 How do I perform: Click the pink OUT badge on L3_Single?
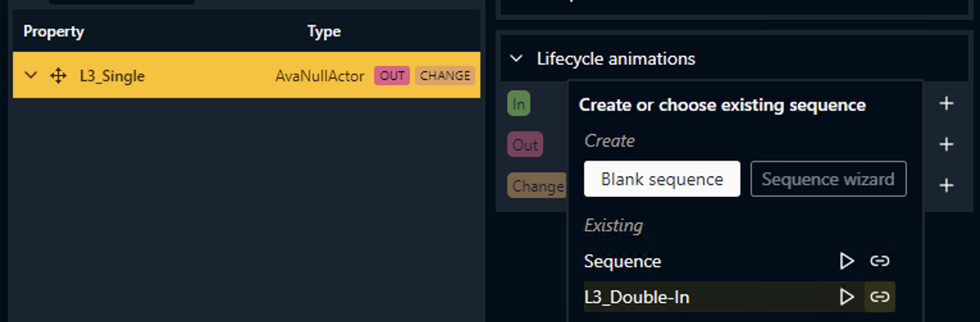(x=392, y=76)
